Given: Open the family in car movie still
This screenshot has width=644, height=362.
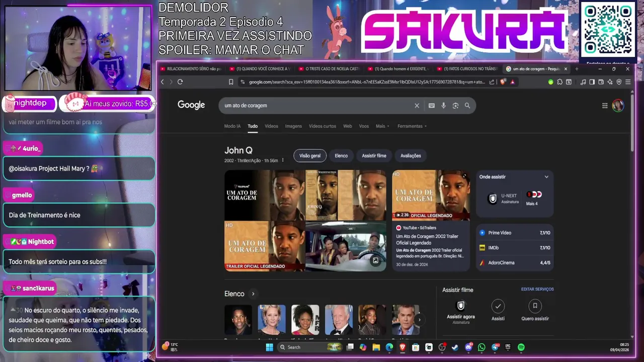Looking at the screenshot, I should click(346, 246).
